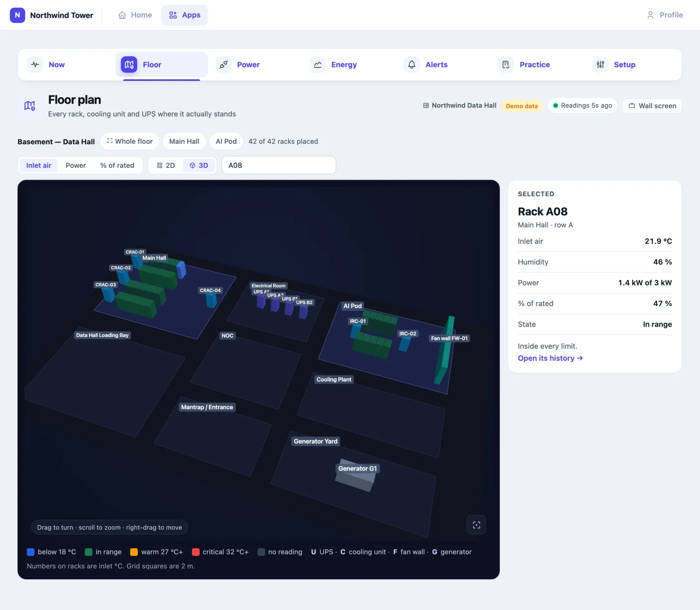Open the Apps menu
Viewport: 700px width, 610px height.
coord(185,15)
